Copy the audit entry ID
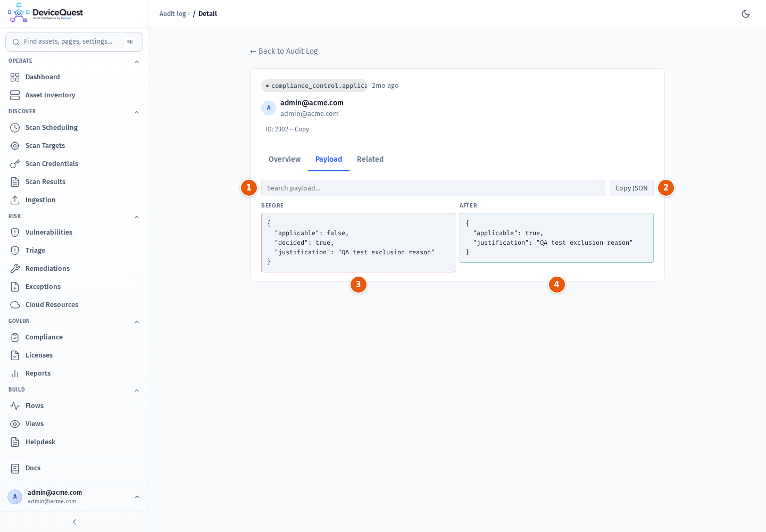Viewport: 766px width, 532px height. 302,129
